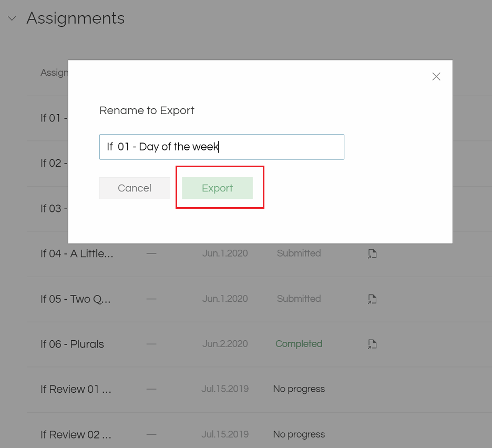Open the If Review 01 assignment
492x448 pixels.
76,390
